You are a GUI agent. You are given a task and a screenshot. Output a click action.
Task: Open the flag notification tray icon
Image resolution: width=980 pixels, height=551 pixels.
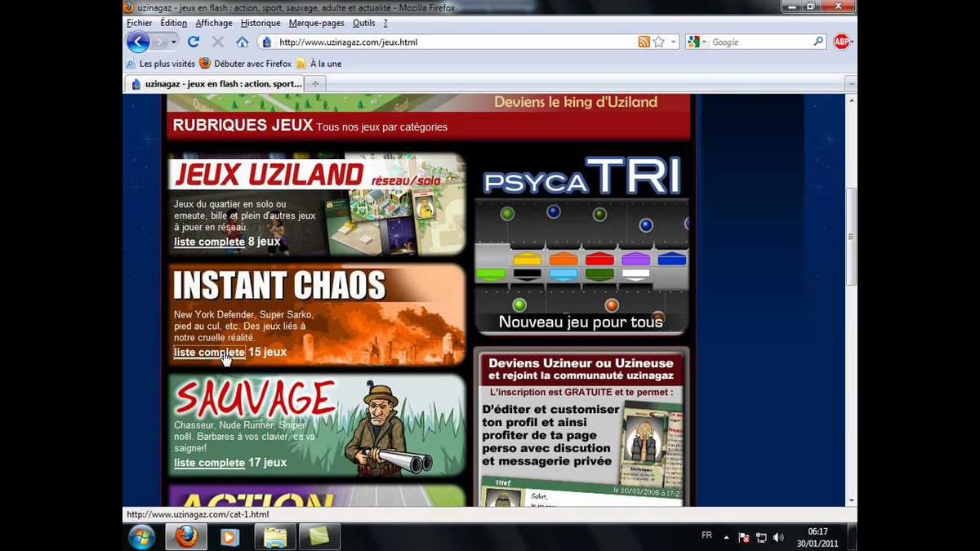tap(744, 537)
